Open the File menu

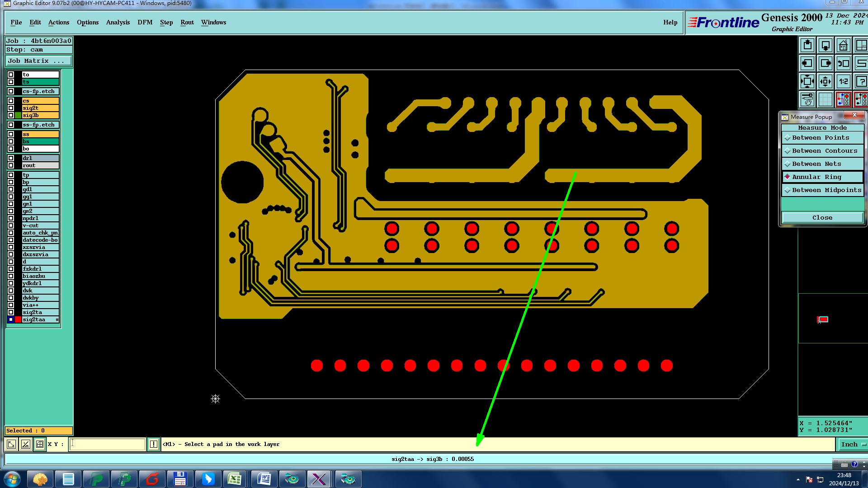pyautogui.click(x=16, y=22)
